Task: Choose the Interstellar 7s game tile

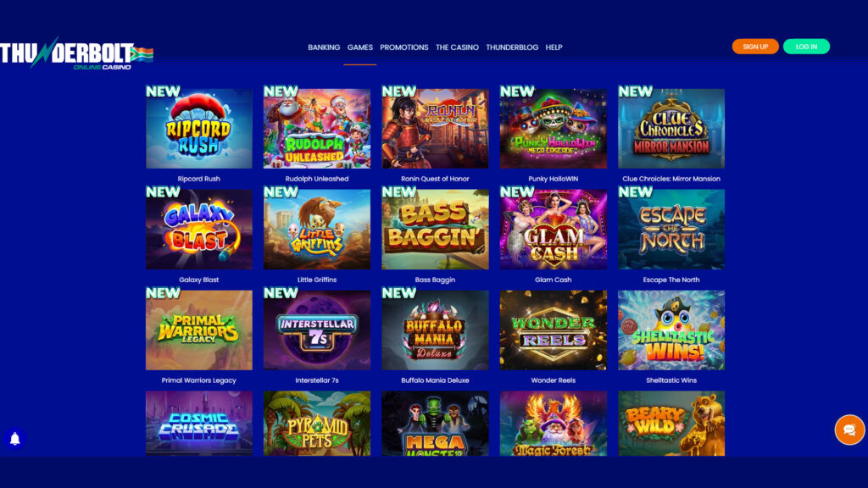Action: [x=317, y=330]
